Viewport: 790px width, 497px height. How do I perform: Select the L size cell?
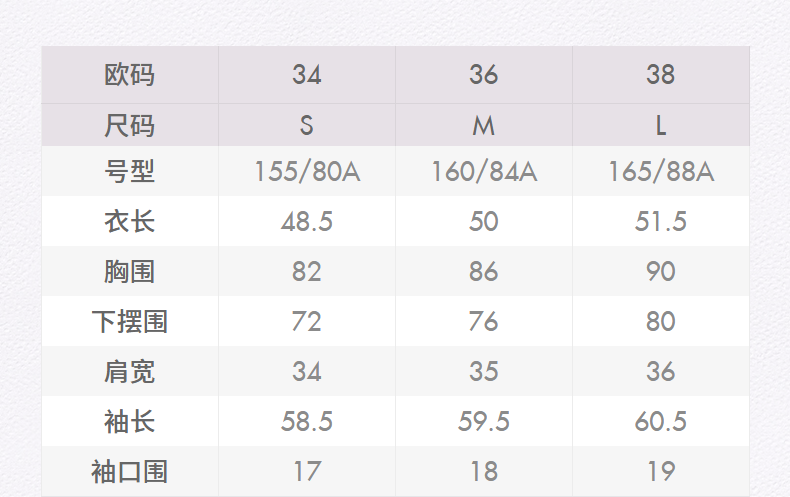661,126
